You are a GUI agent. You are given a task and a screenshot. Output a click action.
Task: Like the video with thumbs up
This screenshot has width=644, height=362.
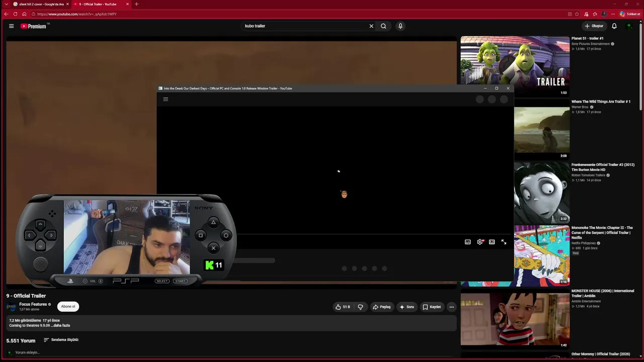(343, 307)
